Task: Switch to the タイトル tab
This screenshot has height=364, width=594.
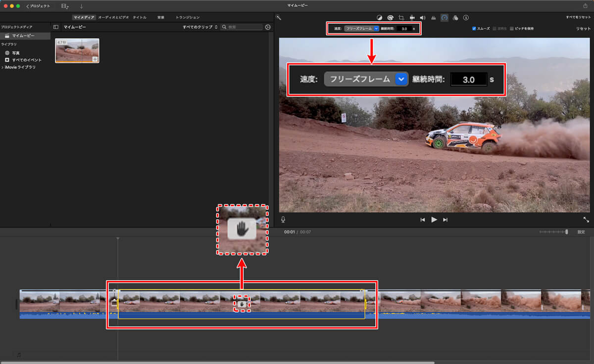Action: pos(140,17)
